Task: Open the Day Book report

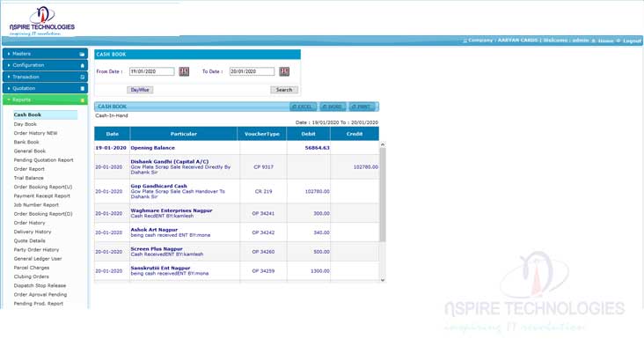Action: [x=25, y=124]
